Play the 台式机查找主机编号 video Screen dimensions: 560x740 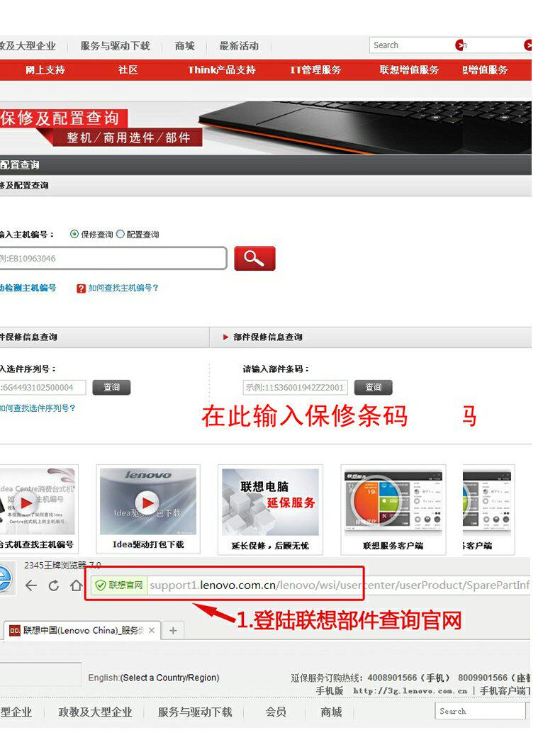pos(26,503)
